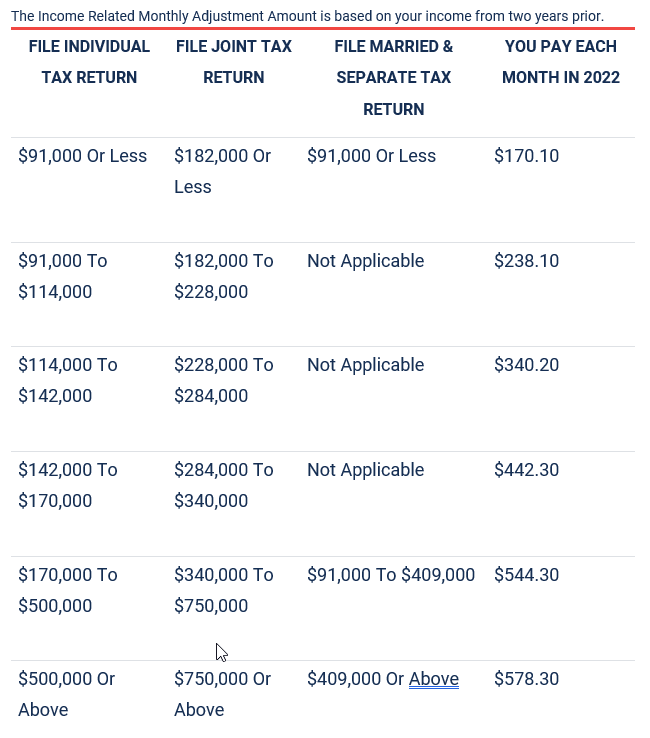The width and height of the screenshot is (650, 738).
Task: Select the "File Individual Tax Return" column header
Action: pos(89,62)
